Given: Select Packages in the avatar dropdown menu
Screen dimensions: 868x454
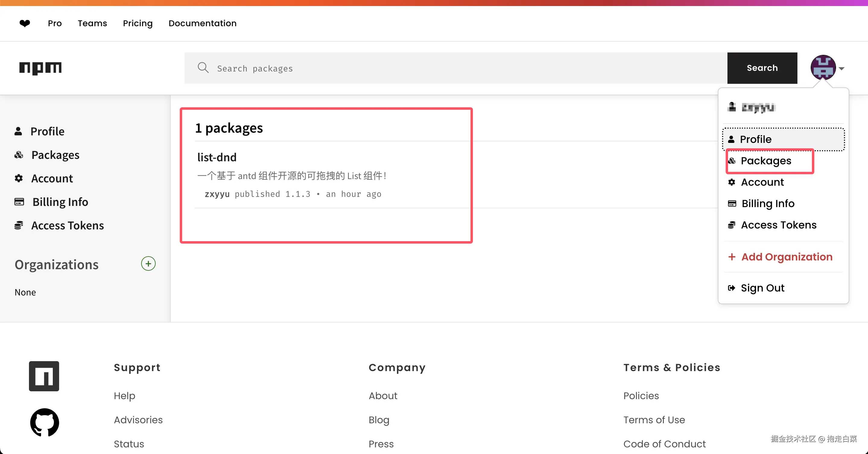Looking at the screenshot, I should click(x=765, y=161).
